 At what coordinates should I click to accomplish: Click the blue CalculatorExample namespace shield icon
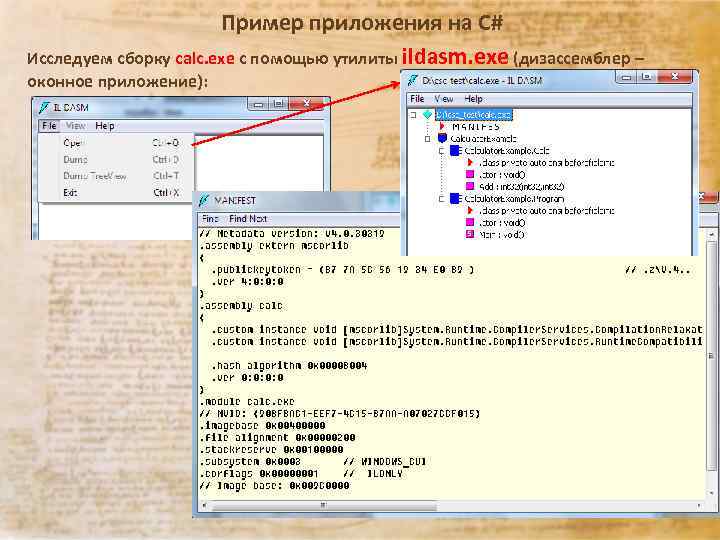[442, 138]
